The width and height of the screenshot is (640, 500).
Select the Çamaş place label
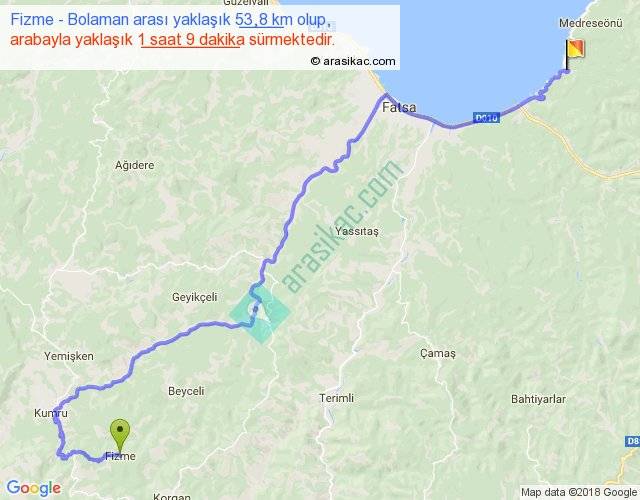tap(438, 353)
